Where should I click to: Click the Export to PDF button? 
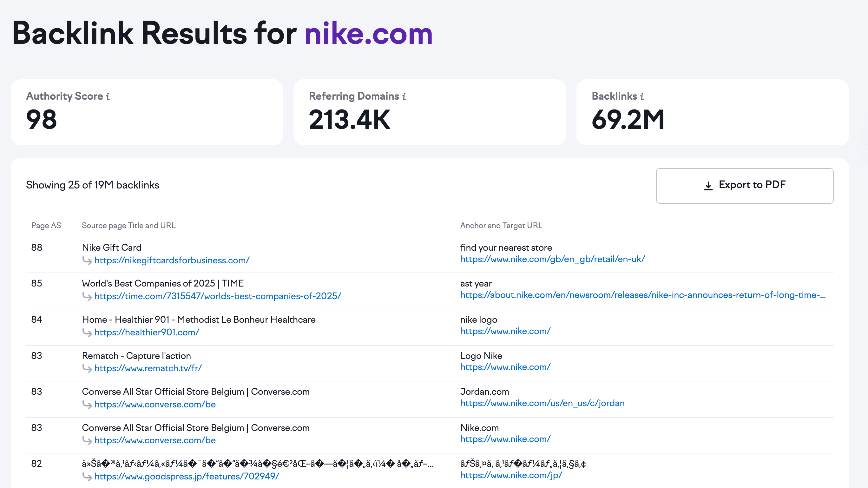tap(745, 186)
